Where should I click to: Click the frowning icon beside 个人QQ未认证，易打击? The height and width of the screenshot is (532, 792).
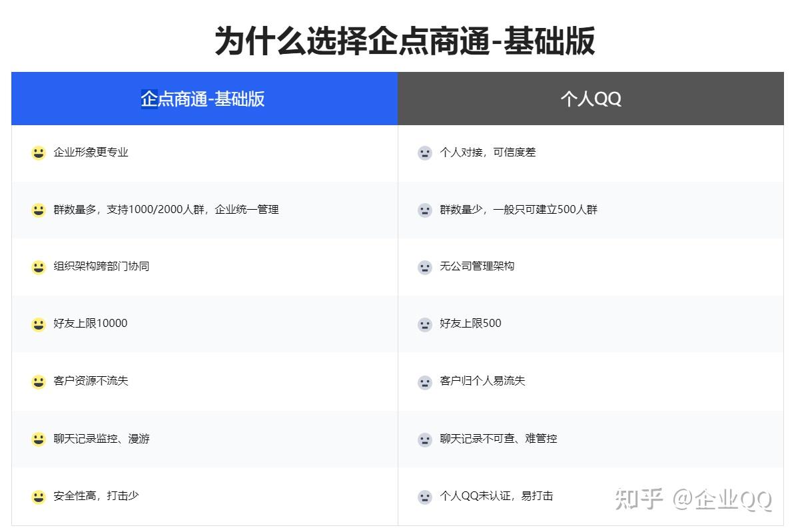pyautogui.click(x=424, y=496)
